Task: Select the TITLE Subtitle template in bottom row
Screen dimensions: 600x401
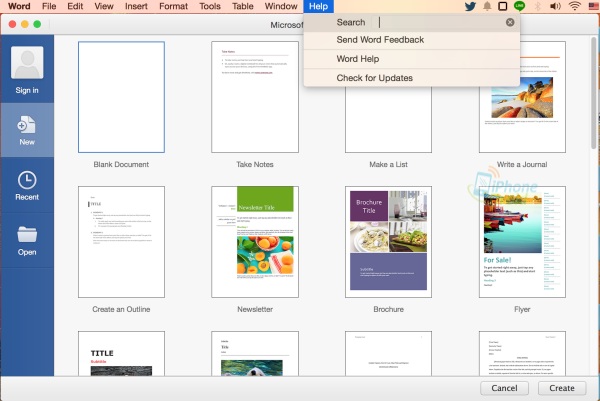Action: [121, 354]
